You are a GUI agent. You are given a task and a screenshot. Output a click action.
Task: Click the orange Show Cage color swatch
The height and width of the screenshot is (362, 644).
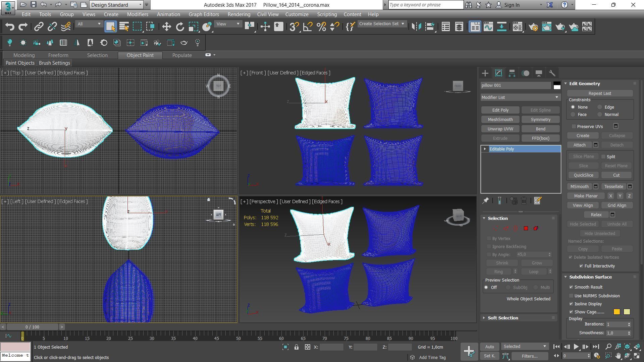pos(616,312)
